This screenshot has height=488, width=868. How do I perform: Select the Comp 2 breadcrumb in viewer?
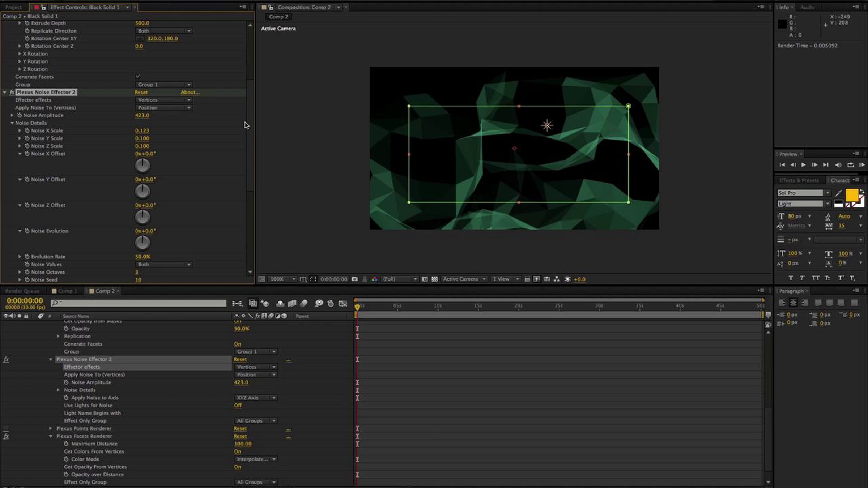pyautogui.click(x=278, y=17)
